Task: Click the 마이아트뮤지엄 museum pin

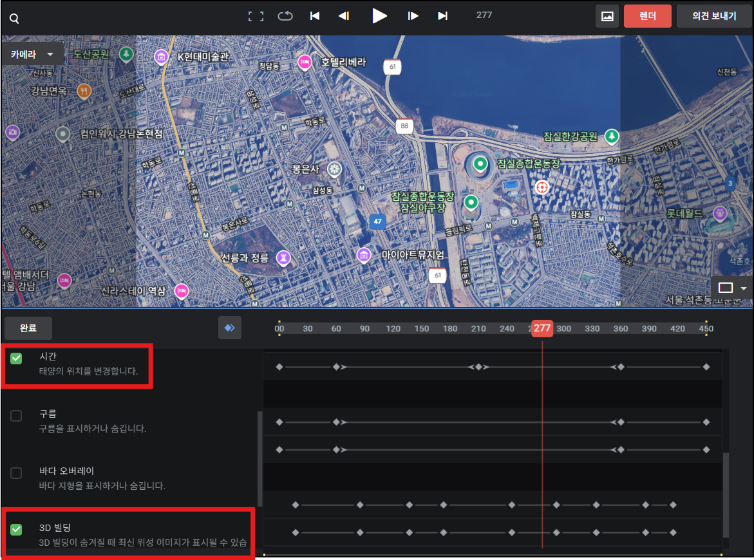Action: (364, 255)
